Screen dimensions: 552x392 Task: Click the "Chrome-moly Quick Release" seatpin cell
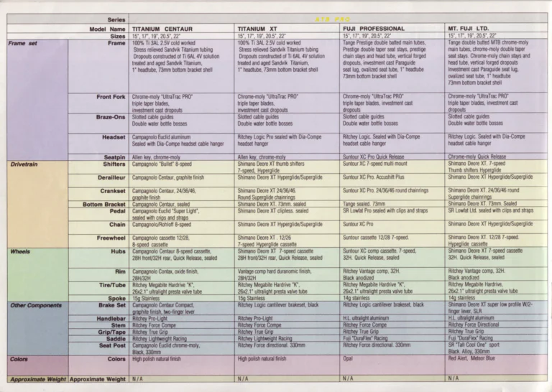477,157
